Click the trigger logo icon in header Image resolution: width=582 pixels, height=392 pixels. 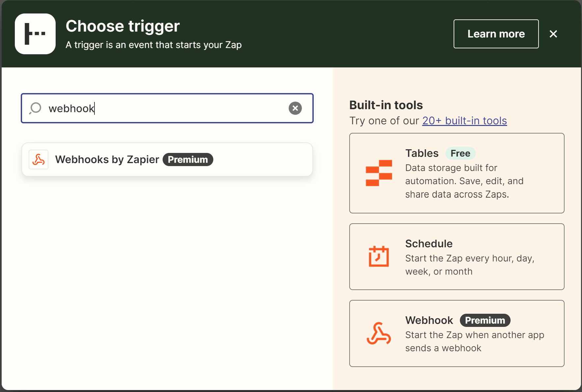click(35, 34)
